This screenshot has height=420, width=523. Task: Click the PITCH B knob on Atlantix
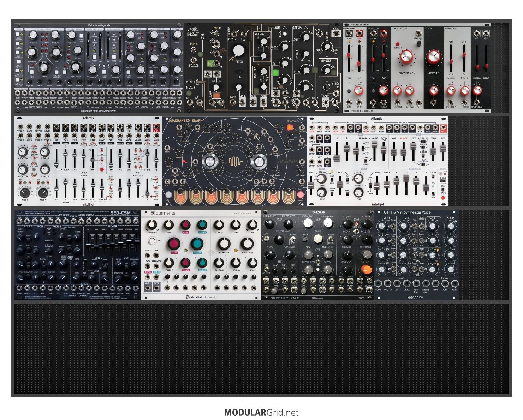pyautogui.click(x=45, y=170)
